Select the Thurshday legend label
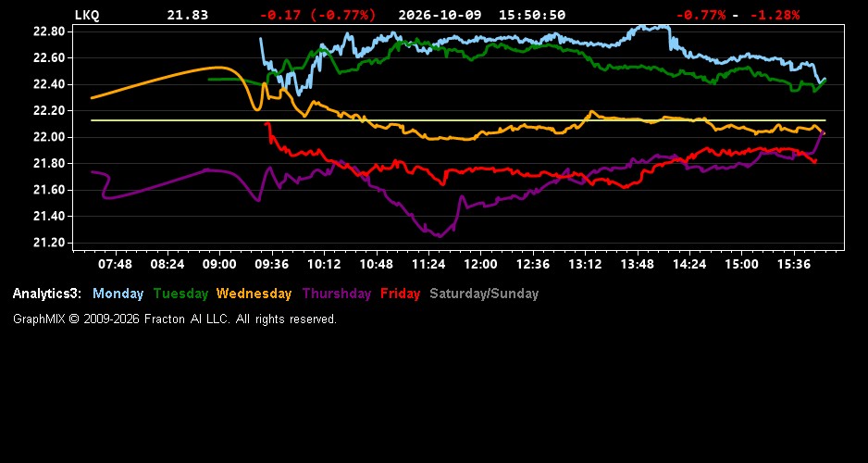The image size is (868, 463). pos(337,294)
